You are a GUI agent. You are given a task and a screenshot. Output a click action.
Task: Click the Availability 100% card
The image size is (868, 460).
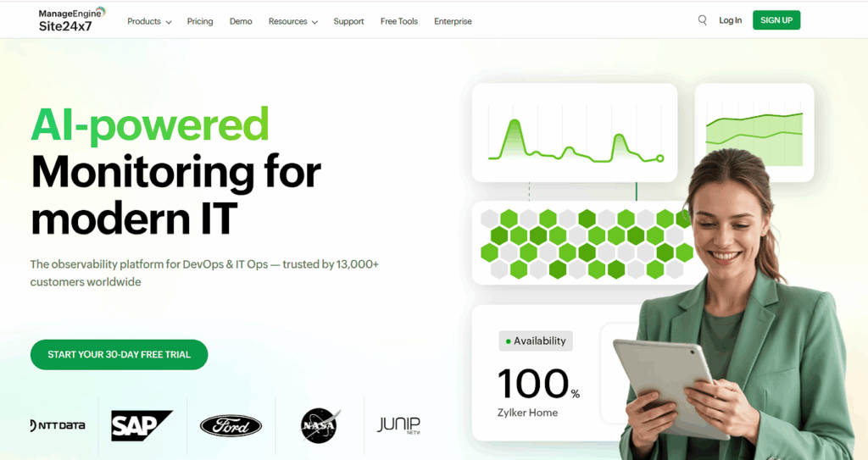coord(538,373)
